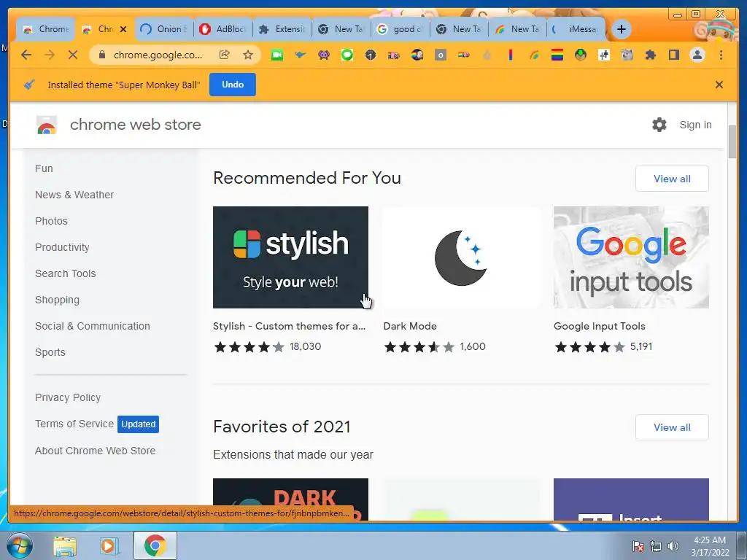Click the purple monster extension icon
This screenshot has width=747, height=560.
pyautogui.click(x=323, y=55)
